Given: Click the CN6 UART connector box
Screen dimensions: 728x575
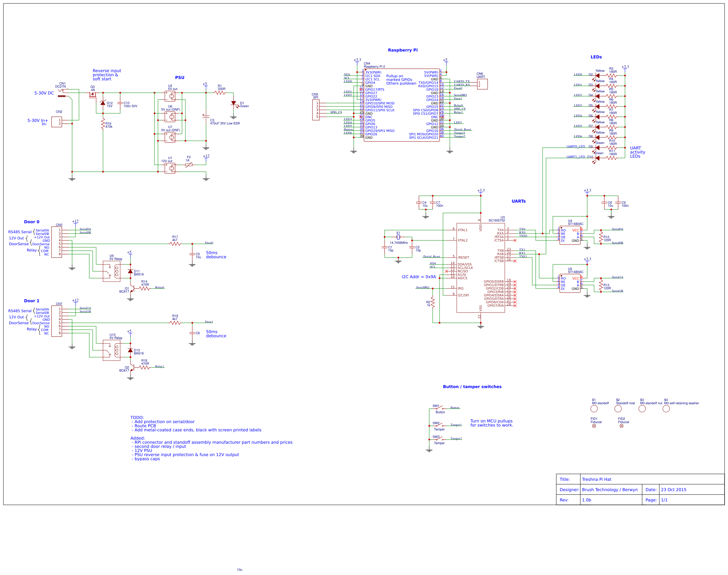Looking at the screenshot, I should (482, 84).
